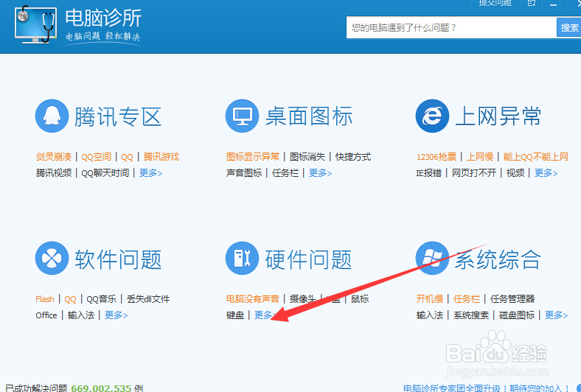Viewport: 581px width, 392px height.
Task: Open the Office link
Action: (x=46, y=315)
